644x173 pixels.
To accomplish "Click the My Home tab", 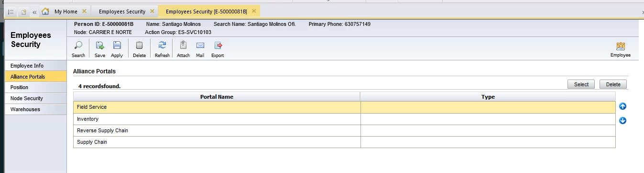I will pyautogui.click(x=65, y=11).
